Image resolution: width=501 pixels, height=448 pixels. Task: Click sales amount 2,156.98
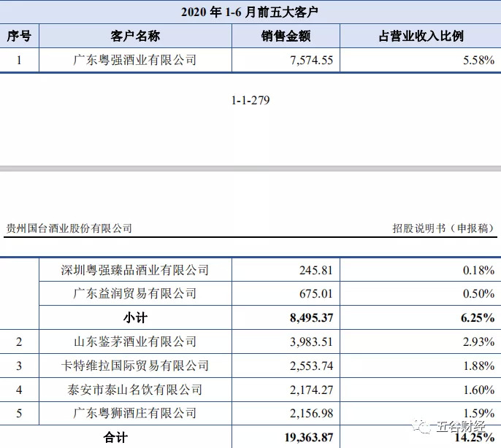point(312,414)
